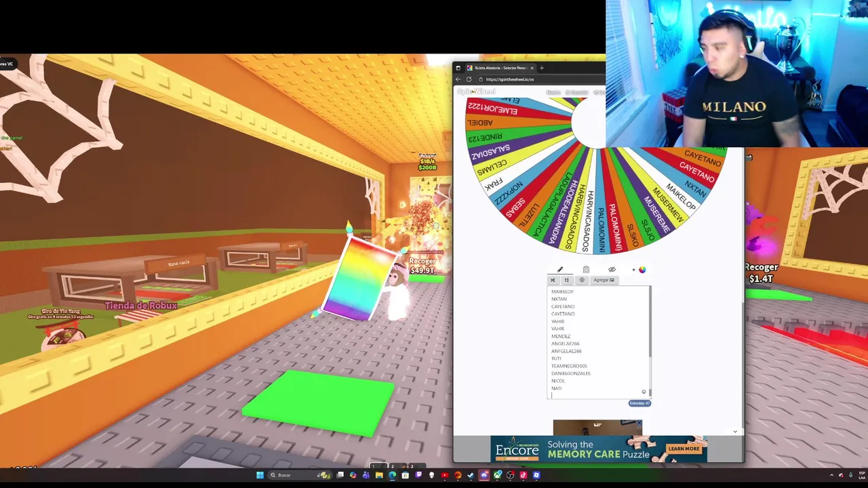Select the TUTI entry in the list

tap(556, 359)
